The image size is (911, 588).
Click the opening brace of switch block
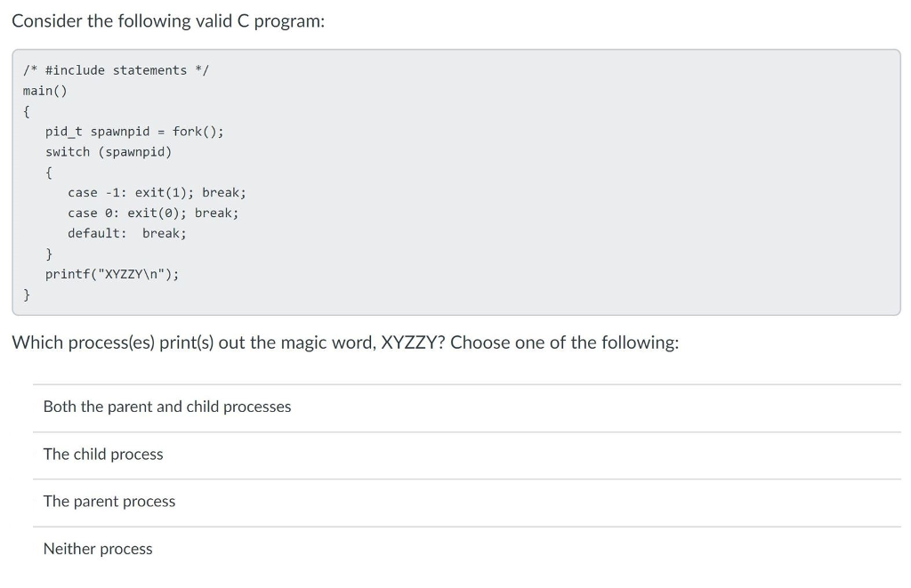click(x=49, y=173)
